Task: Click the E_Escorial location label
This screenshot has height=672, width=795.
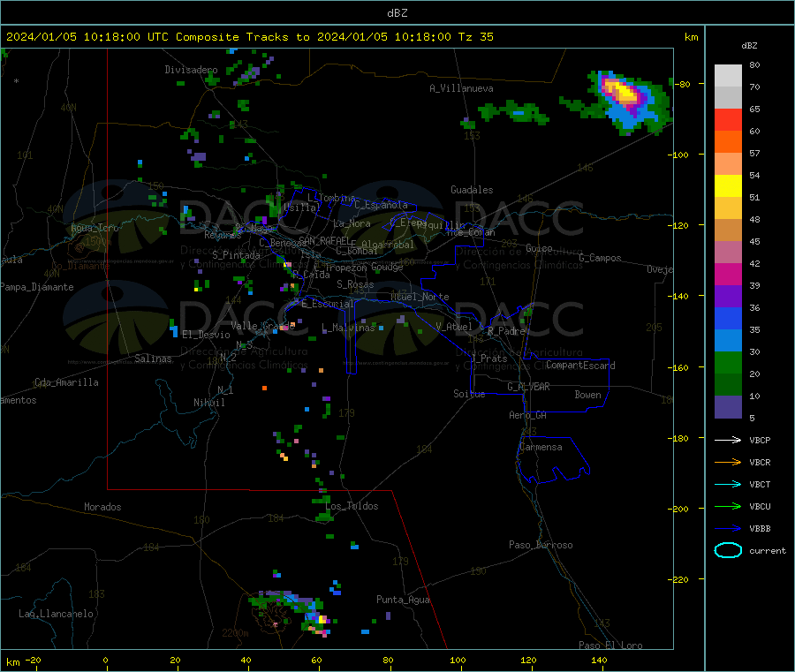Action: pos(328,304)
